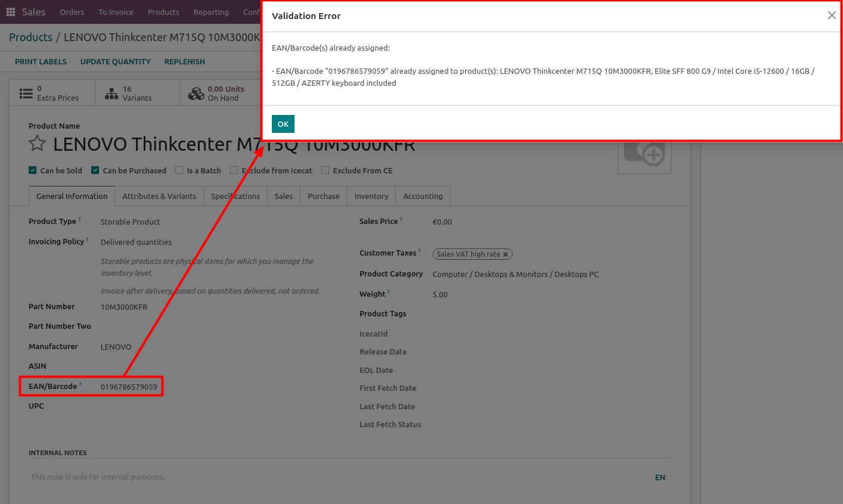The image size is (843, 504).
Task: Click OK in the Validation Error dialog
Action: 283,124
